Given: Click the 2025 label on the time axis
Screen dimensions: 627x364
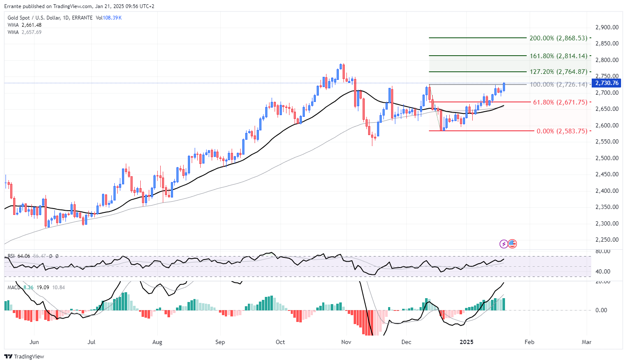Looking at the screenshot, I should click(467, 342).
